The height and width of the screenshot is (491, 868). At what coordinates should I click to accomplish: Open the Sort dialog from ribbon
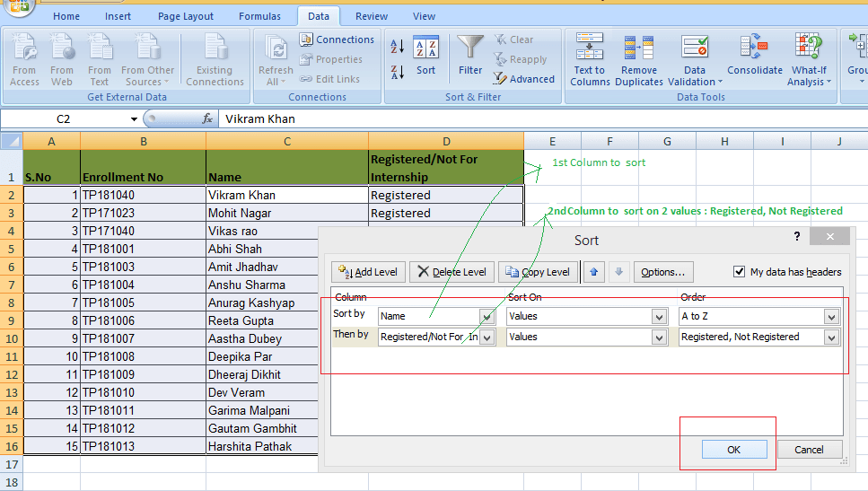click(x=425, y=55)
